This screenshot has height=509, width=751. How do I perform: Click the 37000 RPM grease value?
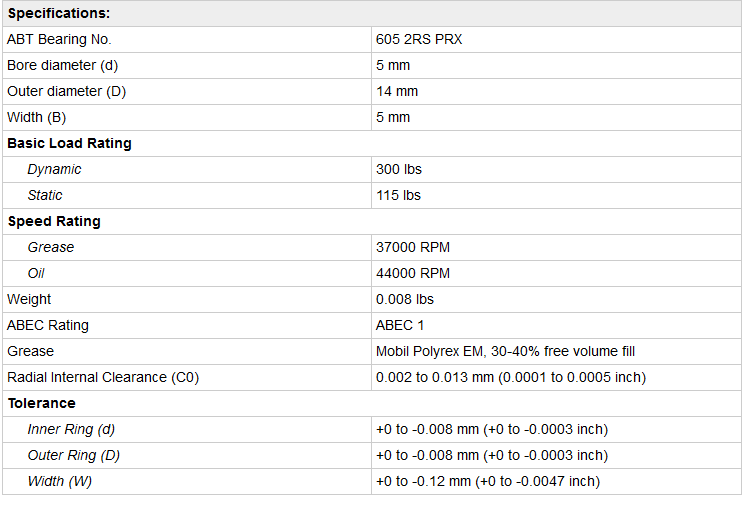tap(412, 247)
